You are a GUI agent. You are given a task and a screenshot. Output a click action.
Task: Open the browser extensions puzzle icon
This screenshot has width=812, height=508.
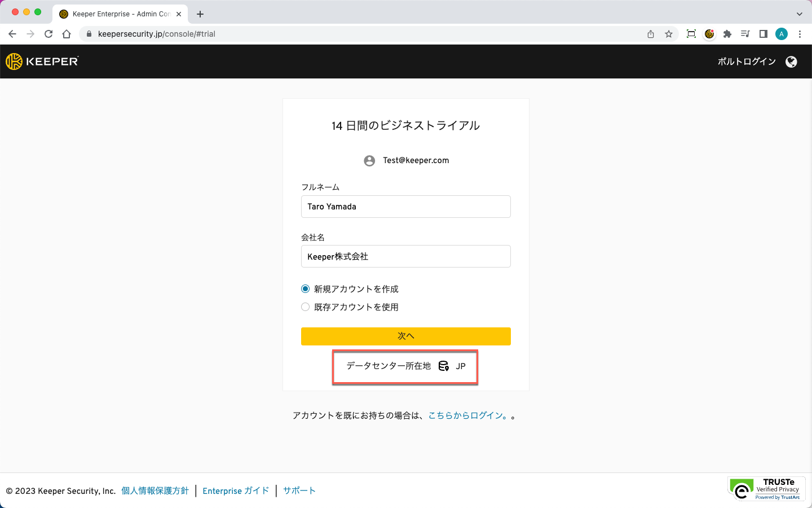pyautogui.click(x=727, y=34)
